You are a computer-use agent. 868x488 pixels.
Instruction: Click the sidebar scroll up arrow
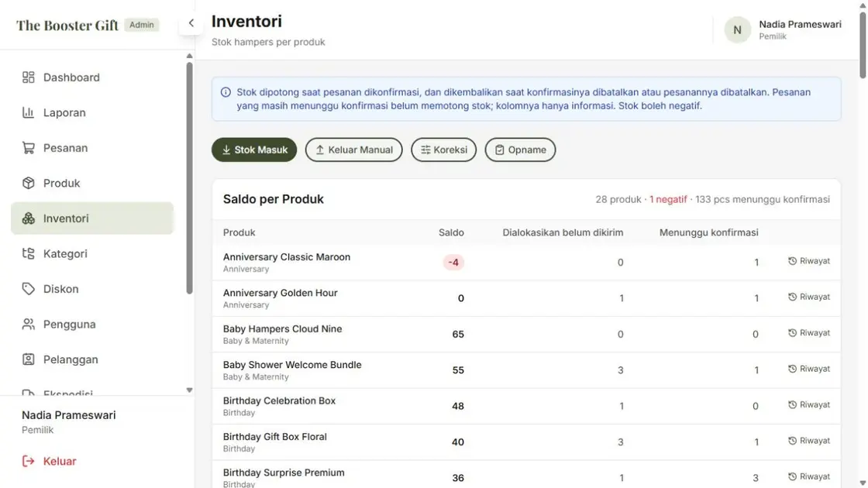189,56
